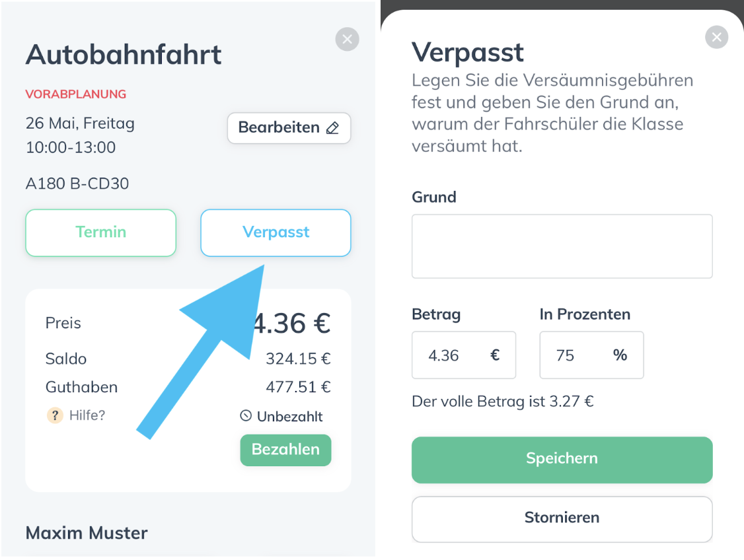Image resolution: width=744 pixels, height=560 pixels.
Task: Click the clock icon next to Unbezahlt
Action: click(x=246, y=416)
